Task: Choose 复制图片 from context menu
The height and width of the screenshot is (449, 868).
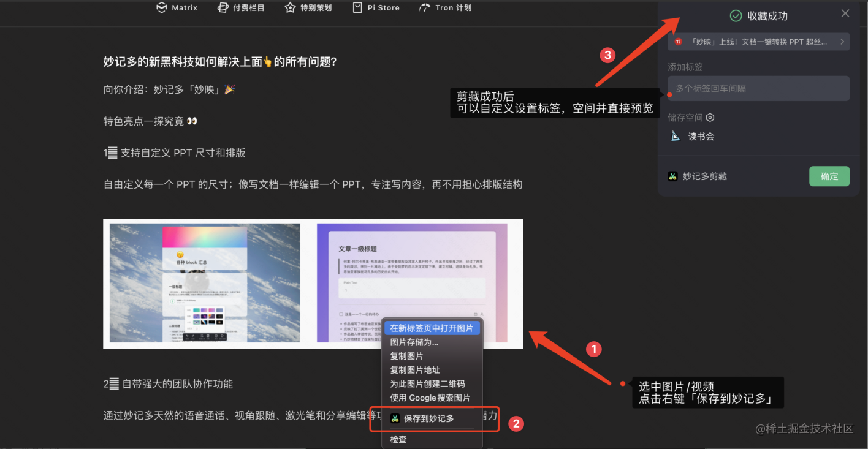Action: [432, 356]
